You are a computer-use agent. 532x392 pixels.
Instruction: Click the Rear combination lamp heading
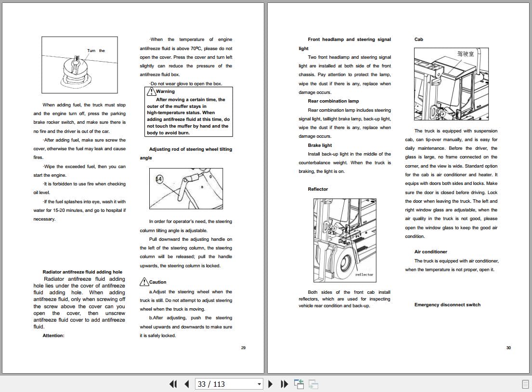tap(332, 101)
